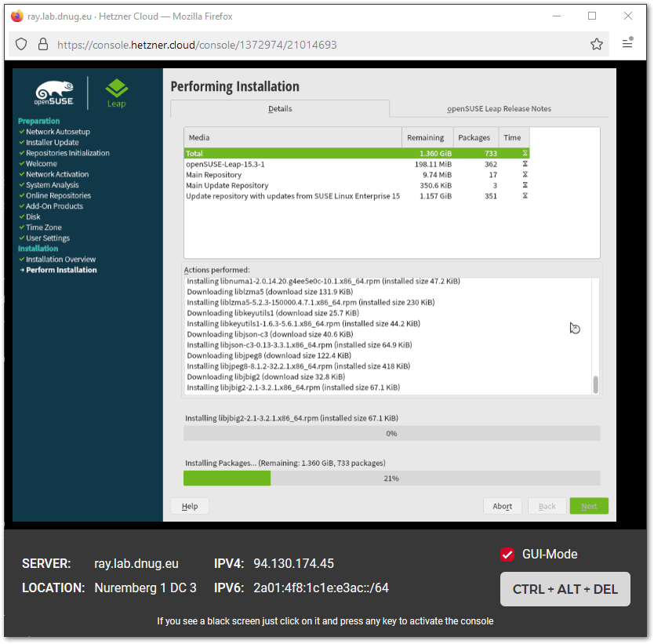Click the libjbig2 package progress bar at 0%
The height and width of the screenshot is (644, 654).
tap(391, 433)
